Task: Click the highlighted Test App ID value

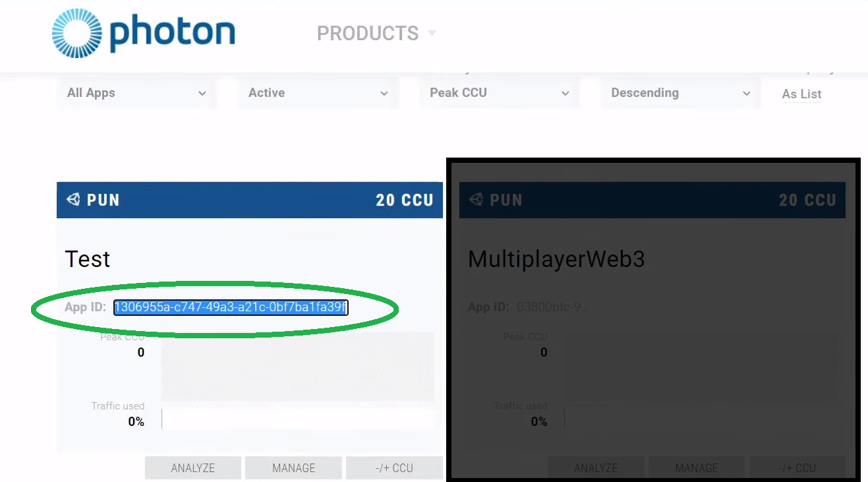Action: (231, 307)
